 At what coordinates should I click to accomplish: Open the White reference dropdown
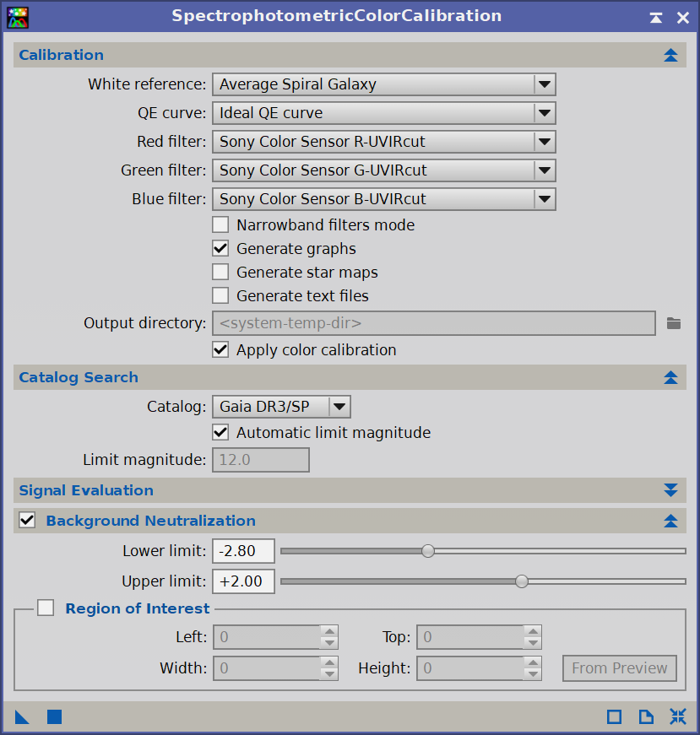(x=383, y=84)
